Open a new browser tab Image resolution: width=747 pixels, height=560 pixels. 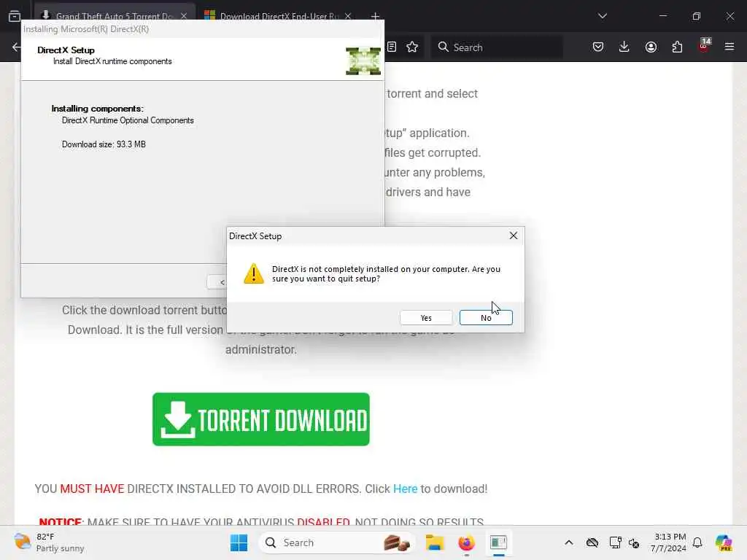(x=375, y=16)
